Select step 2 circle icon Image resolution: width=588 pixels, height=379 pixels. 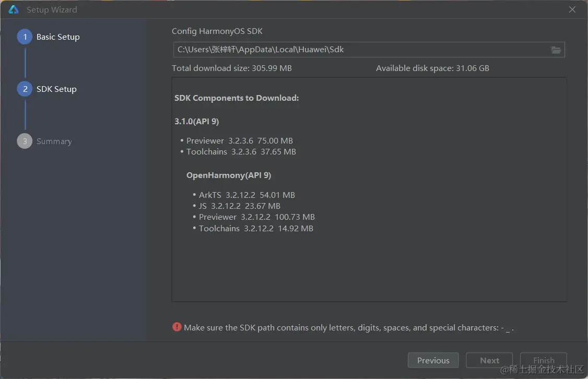[x=25, y=89]
